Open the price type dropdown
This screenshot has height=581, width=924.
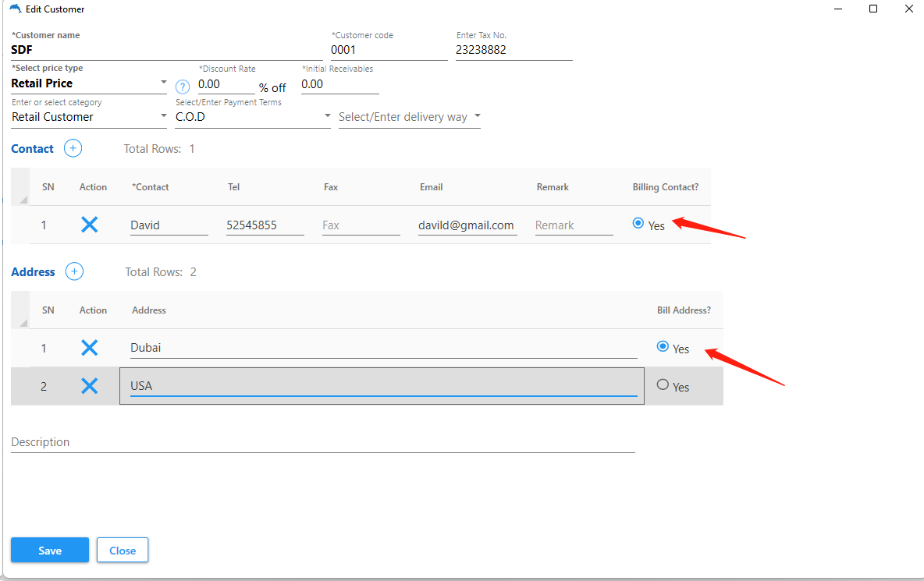163,83
